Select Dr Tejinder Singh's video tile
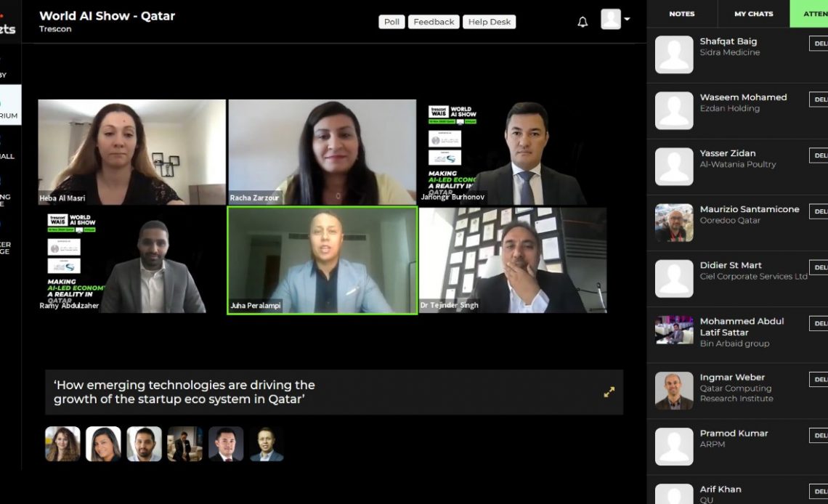 coord(513,260)
